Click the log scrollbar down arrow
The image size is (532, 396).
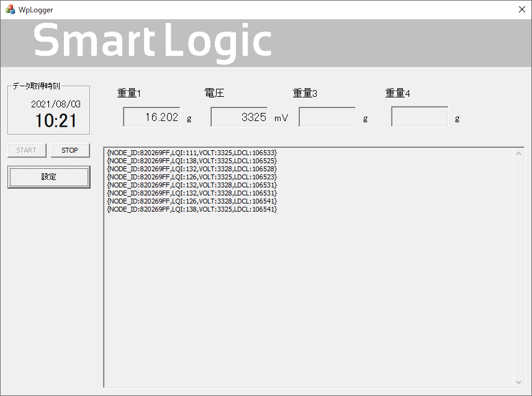pos(518,382)
